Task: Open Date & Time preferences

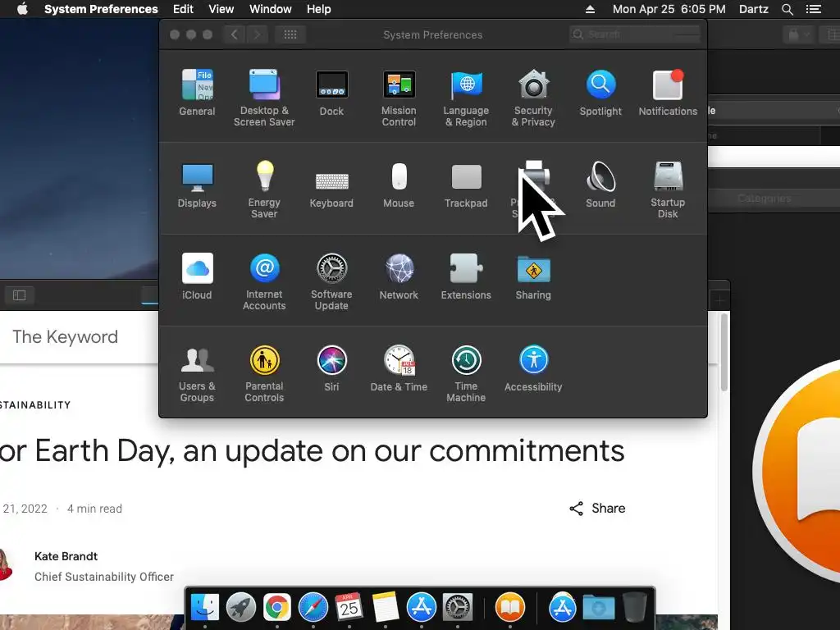Action: 399,368
